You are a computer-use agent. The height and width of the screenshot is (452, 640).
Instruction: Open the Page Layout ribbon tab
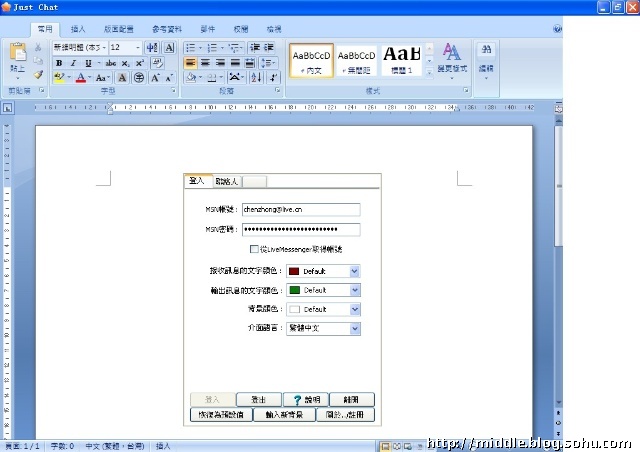118,29
